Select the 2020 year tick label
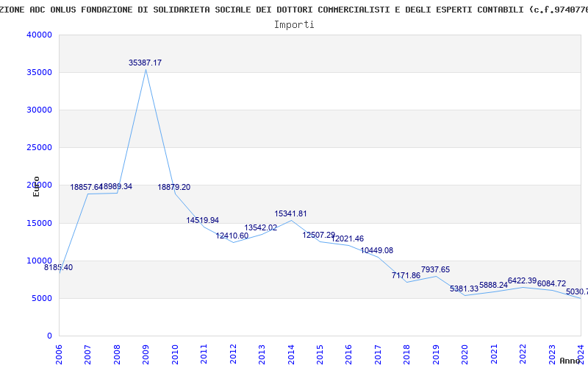The image size is (588, 368). 465,354
